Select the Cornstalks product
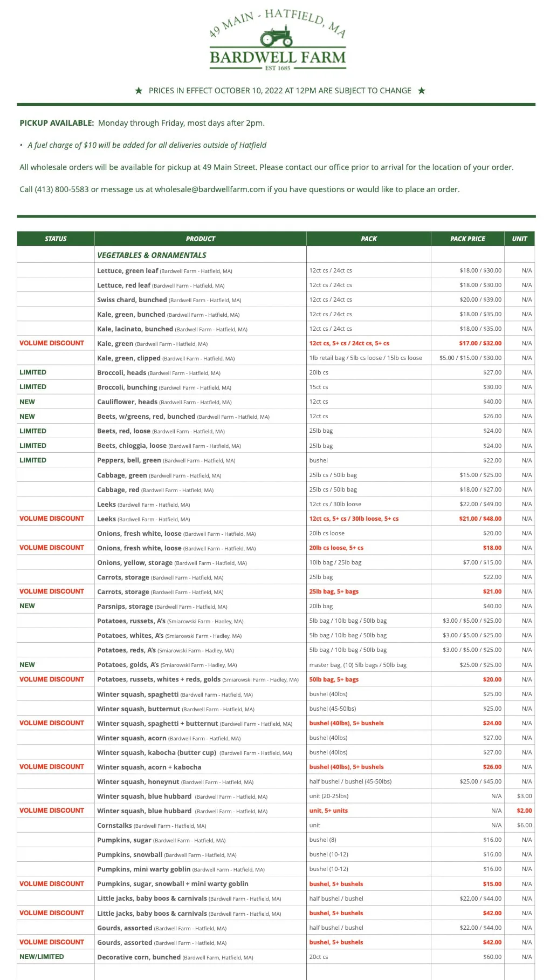The image size is (550, 980). tap(114, 825)
